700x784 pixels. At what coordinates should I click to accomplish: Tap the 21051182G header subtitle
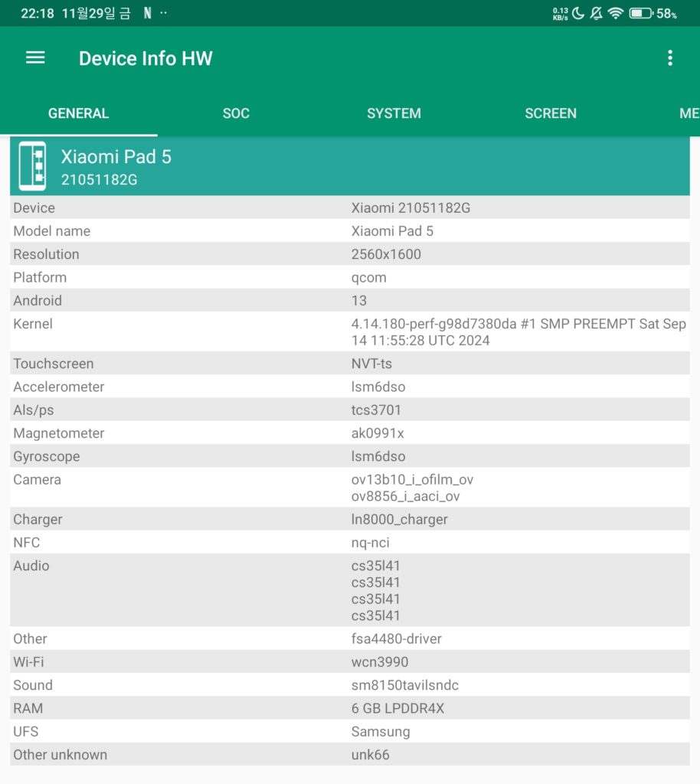click(x=99, y=180)
